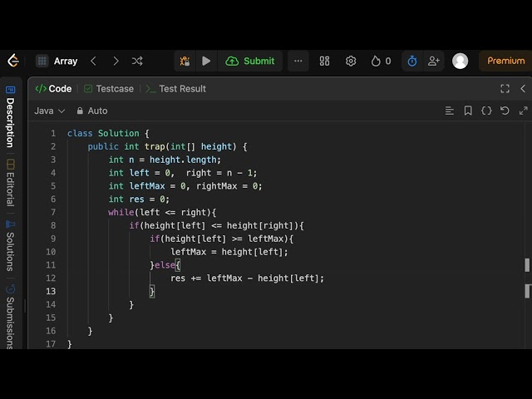532x399 pixels.
Task: Click the LeetCode logo icon
Action: [13, 61]
